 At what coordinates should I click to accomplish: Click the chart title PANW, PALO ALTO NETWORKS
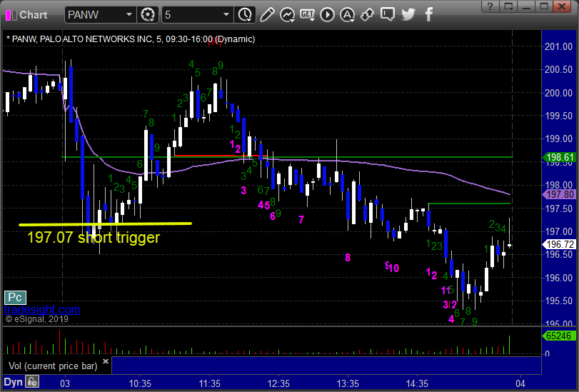(x=131, y=39)
